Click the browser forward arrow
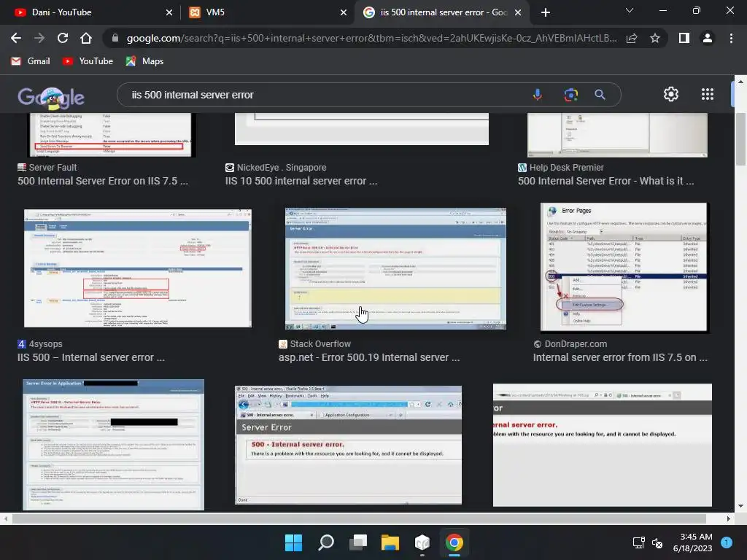The image size is (747, 560). (39, 38)
